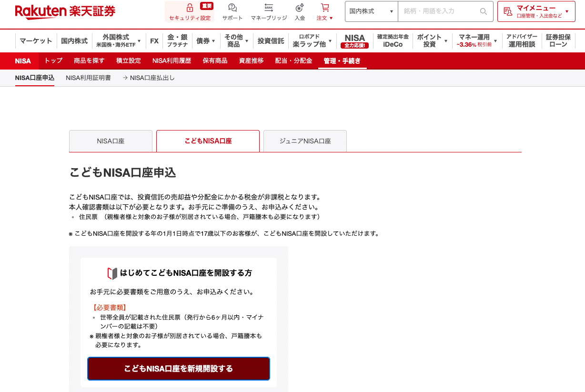
Task: Open 確定拠出年金 iDeCo navigation item
Action: [x=393, y=41]
